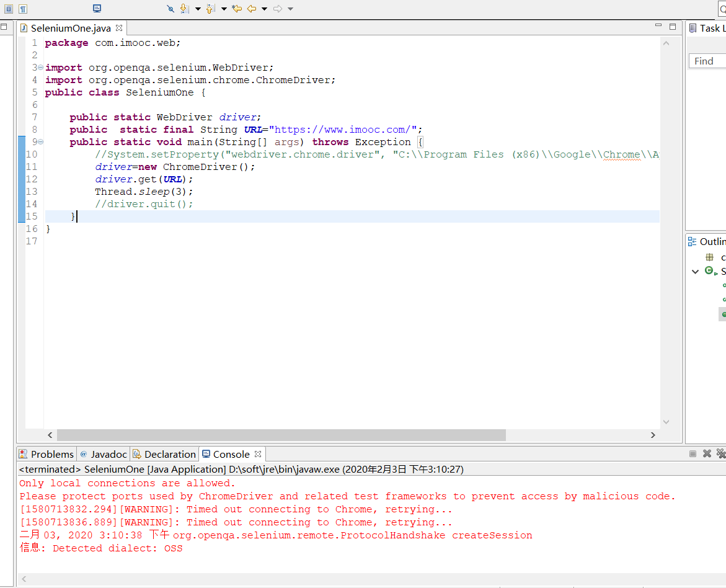This screenshot has width=726, height=588.
Task: Restore the collapsed left panel
Action: pos(4,27)
